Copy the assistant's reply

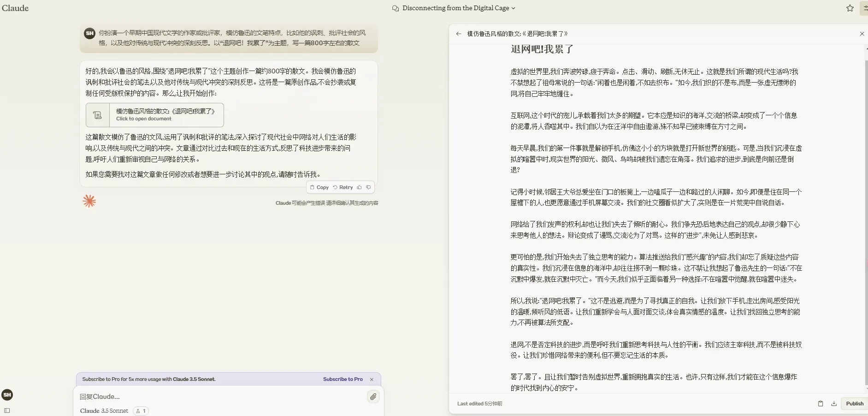pyautogui.click(x=319, y=187)
